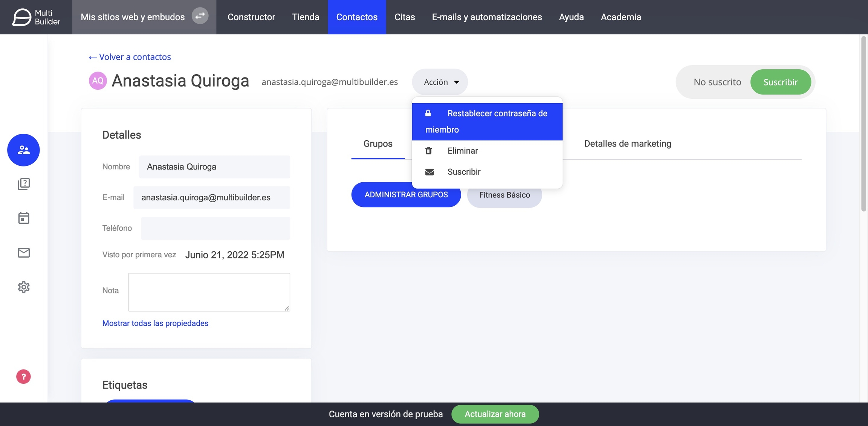The image size is (868, 426).
Task: Click the switch-site arrows icon
Action: (200, 16)
